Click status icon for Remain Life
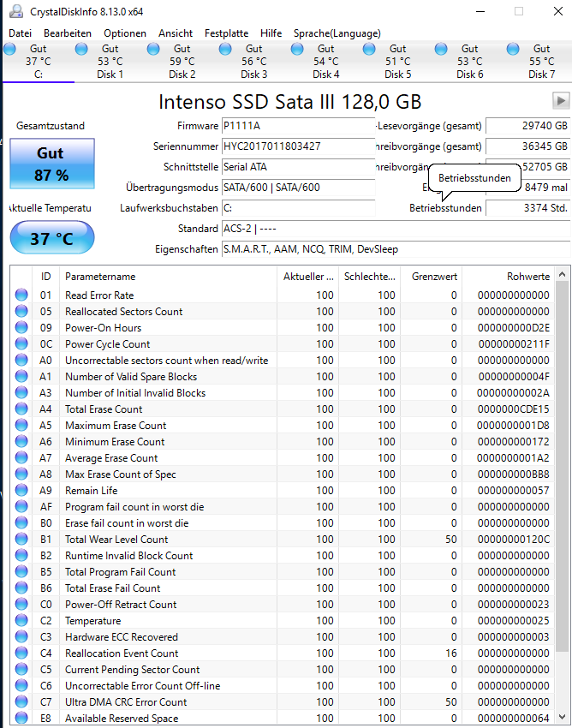 [21, 490]
